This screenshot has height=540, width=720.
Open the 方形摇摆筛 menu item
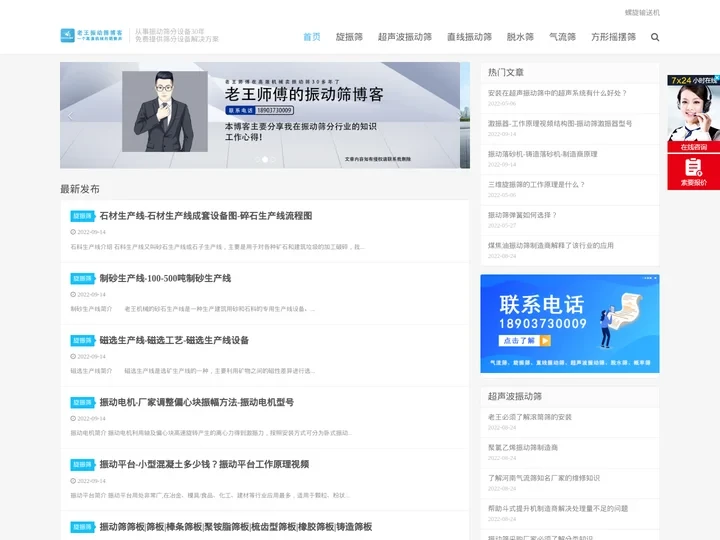click(613, 37)
